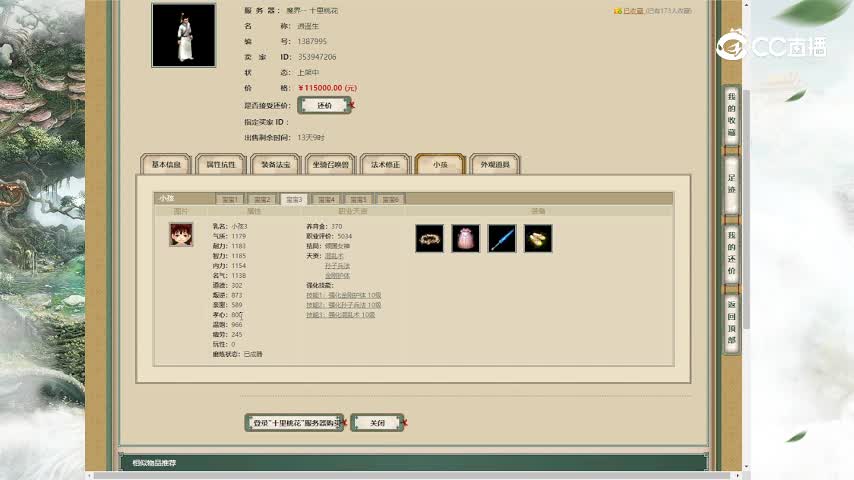Open the 强化孙子兵法 10级 skill link

tap(344, 305)
